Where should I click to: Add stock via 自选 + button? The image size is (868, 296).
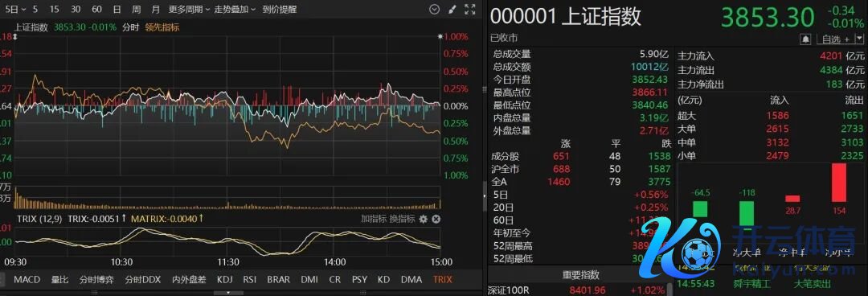[x=835, y=39]
